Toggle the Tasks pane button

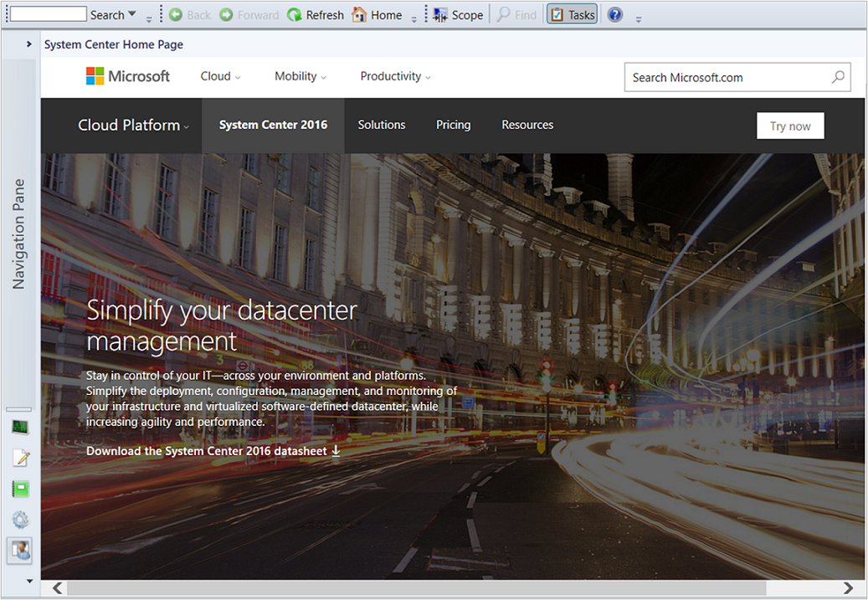tap(573, 15)
